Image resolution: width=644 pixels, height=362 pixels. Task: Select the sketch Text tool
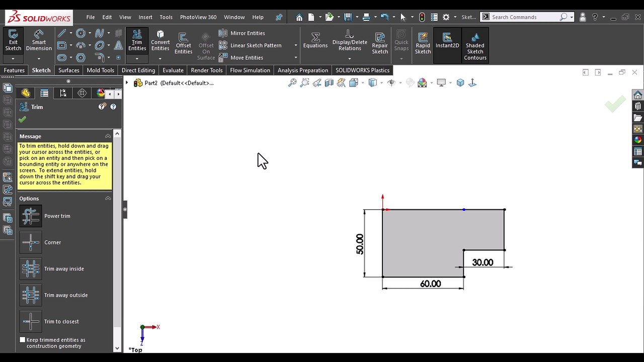[x=118, y=45]
